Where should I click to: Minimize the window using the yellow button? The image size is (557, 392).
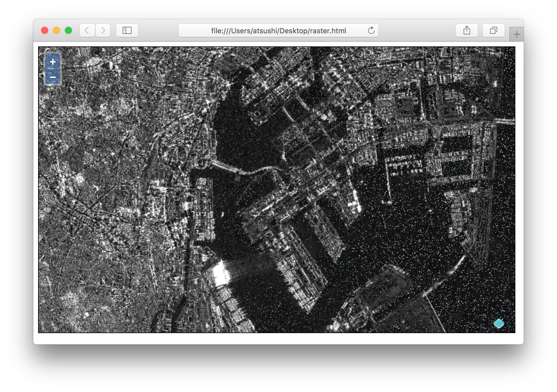57,30
